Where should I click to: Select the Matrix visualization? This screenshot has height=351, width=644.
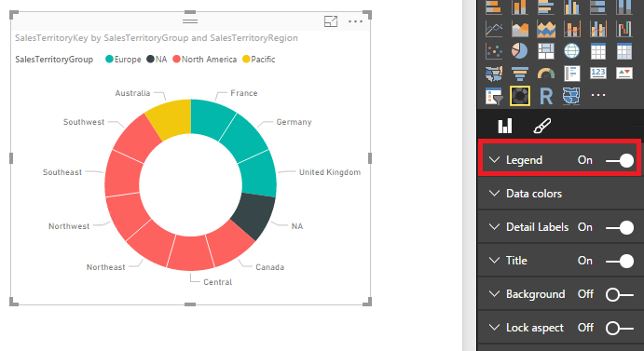[624, 51]
